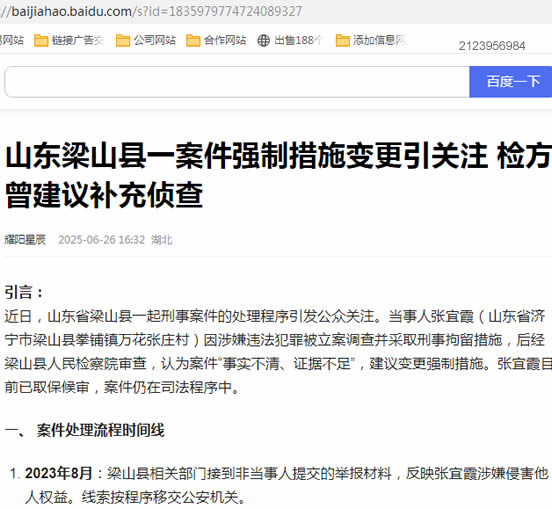The width and height of the screenshot is (552, 509).
Task: Open the 出售188 bookmark link
Action: (298, 40)
